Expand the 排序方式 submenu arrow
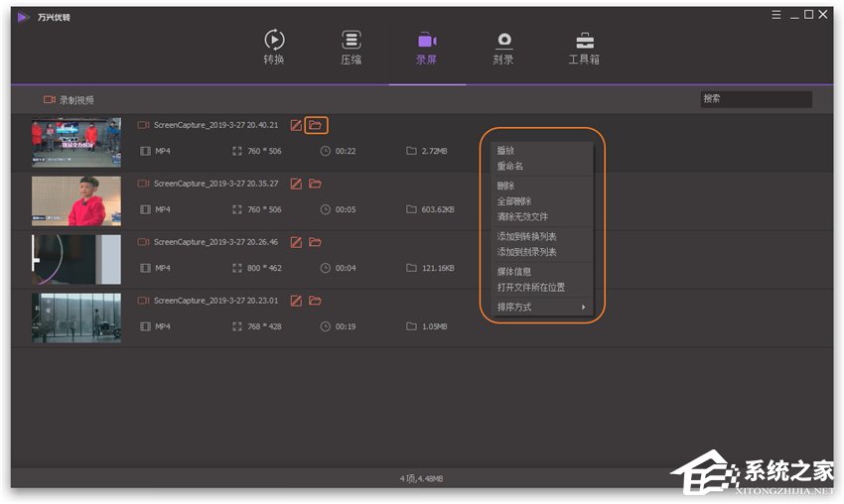844x504 pixels. click(584, 308)
